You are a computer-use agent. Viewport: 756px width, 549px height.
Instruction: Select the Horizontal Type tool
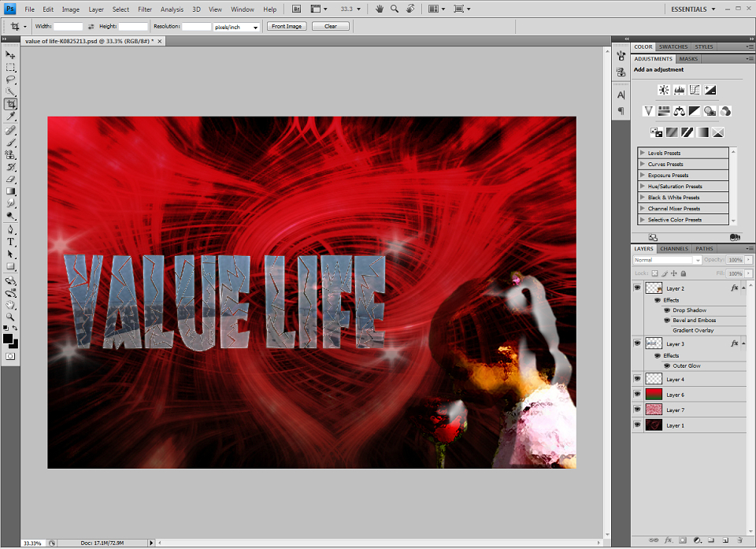pos(10,242)
